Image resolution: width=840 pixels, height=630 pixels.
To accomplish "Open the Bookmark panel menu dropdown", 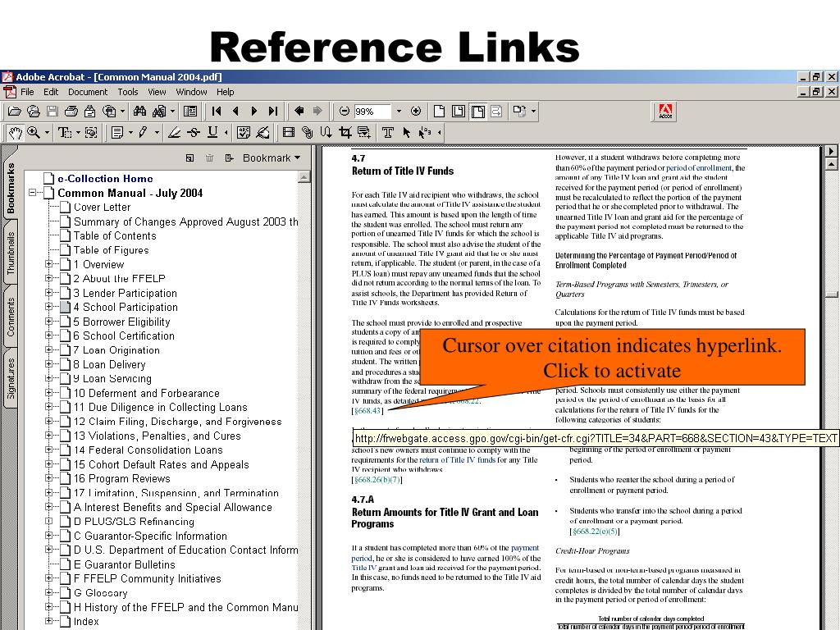I will pos(272,158).
